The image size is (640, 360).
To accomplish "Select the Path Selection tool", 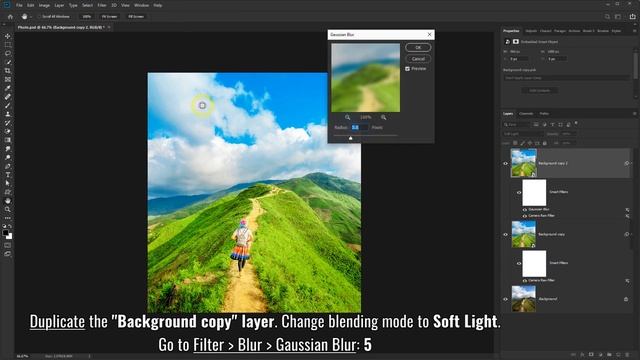I will pyautogui.click(x=8, y=183).
